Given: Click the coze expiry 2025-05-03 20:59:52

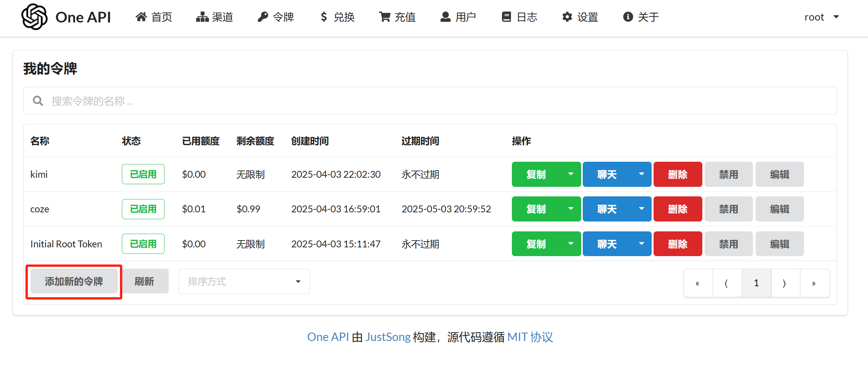Looking at the screenshot, I should pyautogui.click(x=446, y=209).
